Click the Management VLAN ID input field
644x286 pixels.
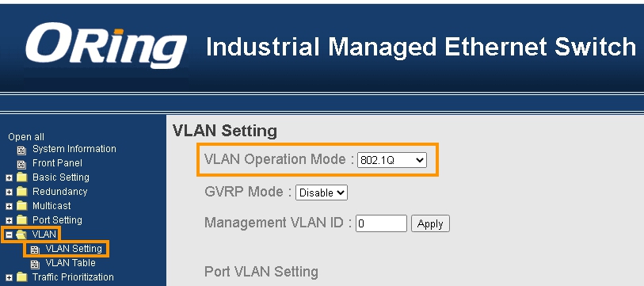point(381,223)
